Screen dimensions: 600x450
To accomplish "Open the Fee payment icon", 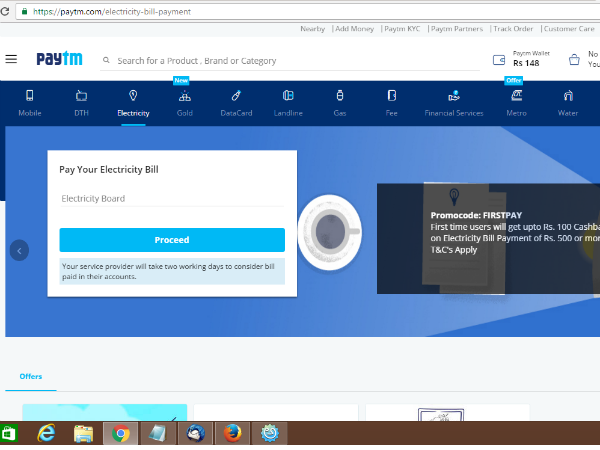I will (391, 96).
